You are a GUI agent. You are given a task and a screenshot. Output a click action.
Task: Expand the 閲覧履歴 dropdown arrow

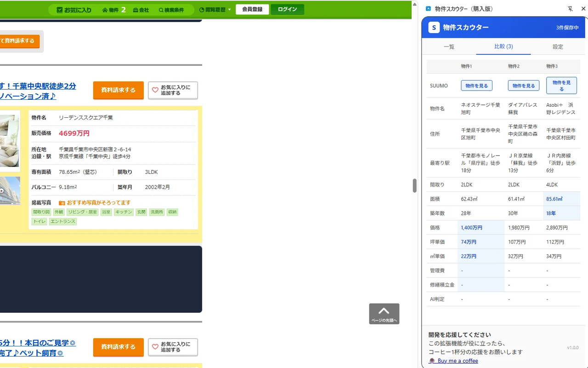coord(228,10)
